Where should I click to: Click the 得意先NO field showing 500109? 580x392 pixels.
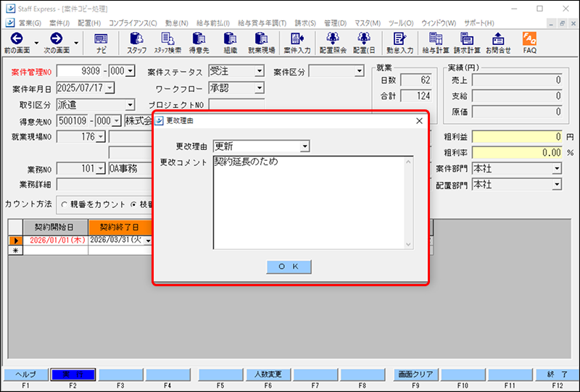72,120
